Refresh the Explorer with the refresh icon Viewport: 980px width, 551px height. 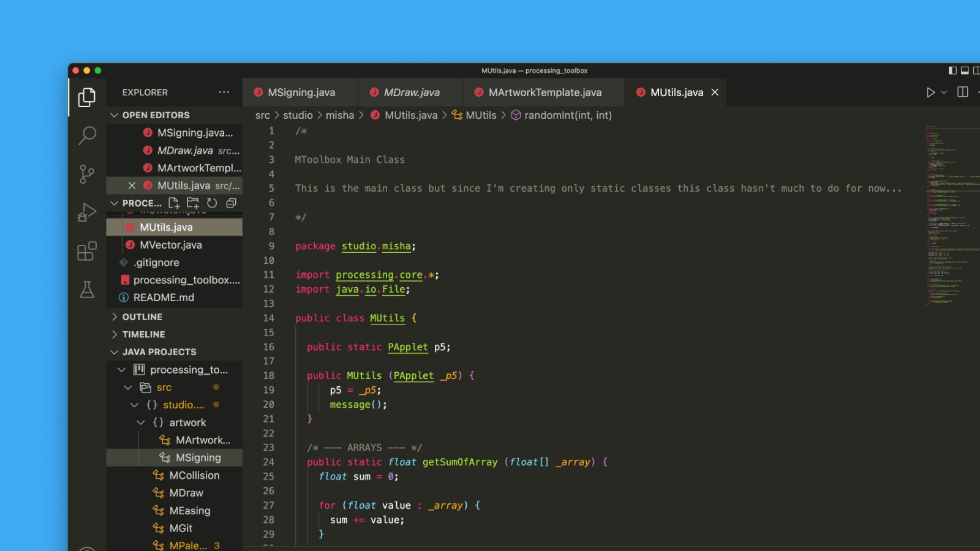(x=212, y=203)
